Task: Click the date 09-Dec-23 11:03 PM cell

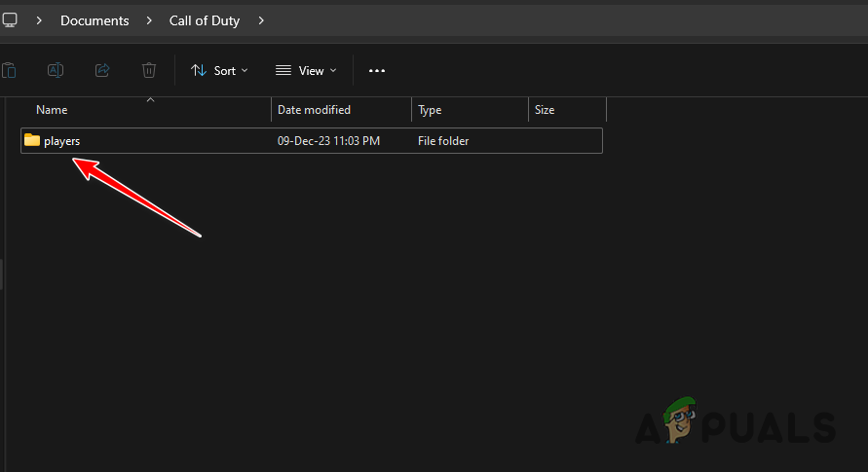Action: (x=329, y=141)
